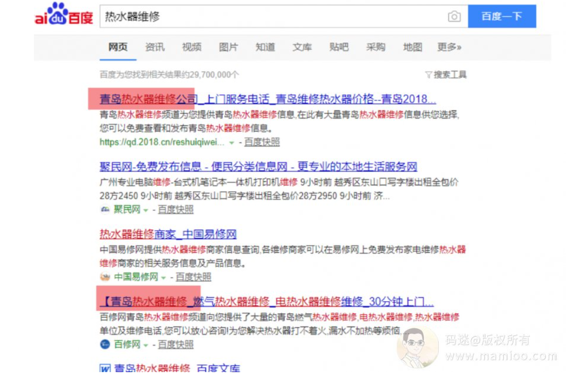The height and width of the screenshot is (379, 588).
Task: Select the 网页 tab
Action: (118, 47)
